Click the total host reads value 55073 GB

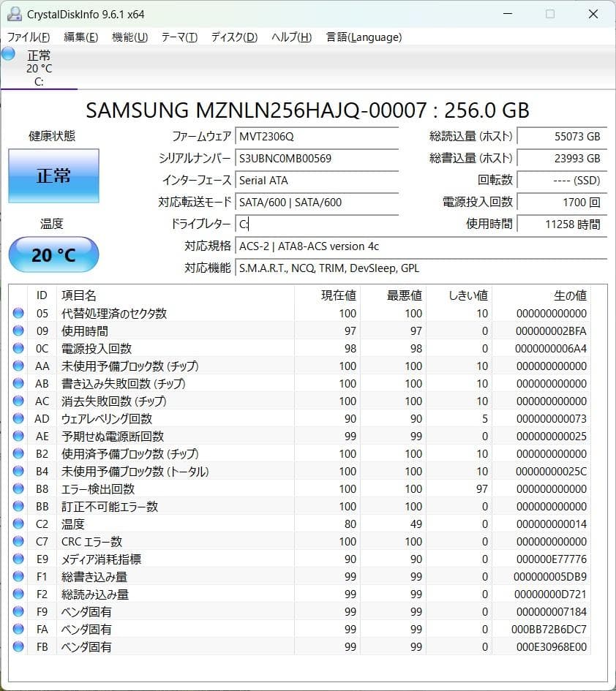(x=562, y=137)
